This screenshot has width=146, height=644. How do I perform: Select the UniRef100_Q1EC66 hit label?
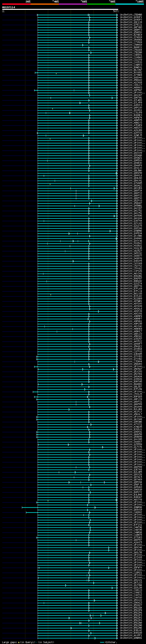coord(131,228)
